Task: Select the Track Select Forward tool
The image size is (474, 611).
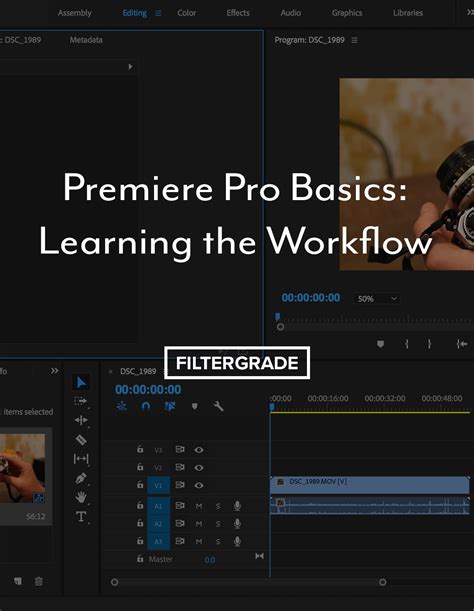Action: point(80,401)
